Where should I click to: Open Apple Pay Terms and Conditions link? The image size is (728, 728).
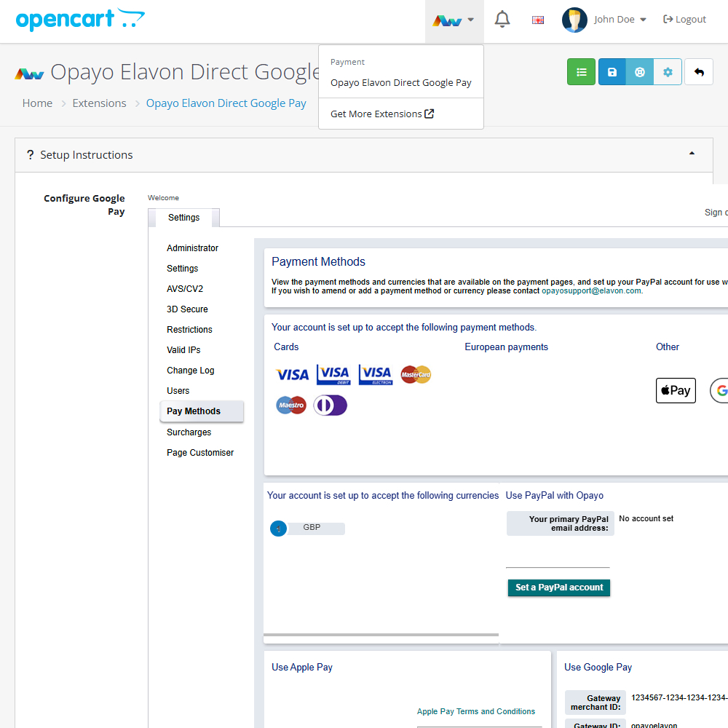[475, 711]
